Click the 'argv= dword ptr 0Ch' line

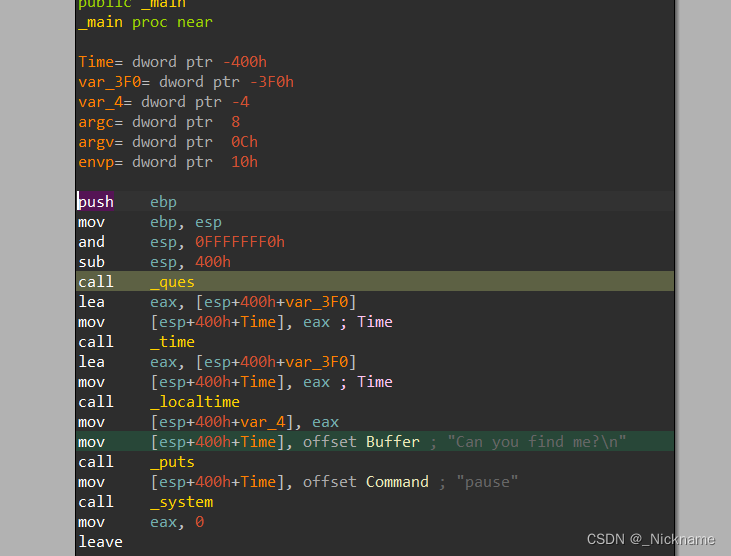(x=168, y=142)
